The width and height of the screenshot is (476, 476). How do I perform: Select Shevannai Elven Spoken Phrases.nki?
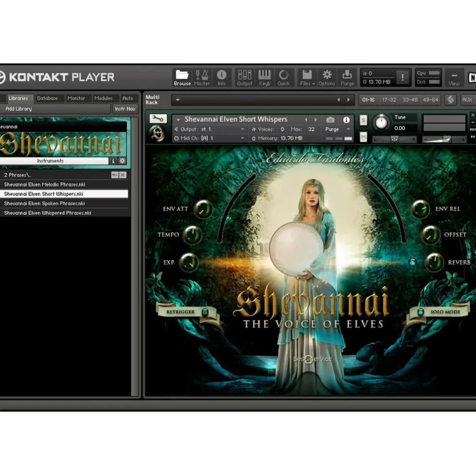point(64,203)
